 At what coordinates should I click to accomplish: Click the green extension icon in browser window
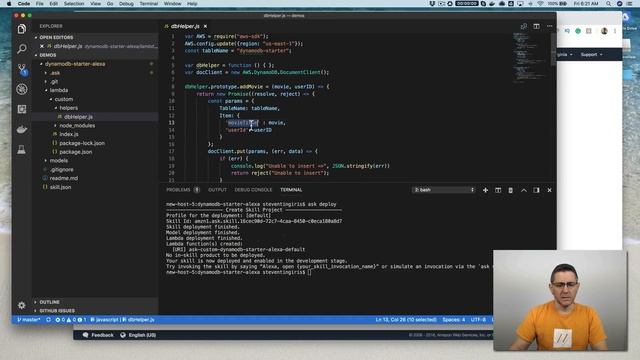[x=578, y=31]
